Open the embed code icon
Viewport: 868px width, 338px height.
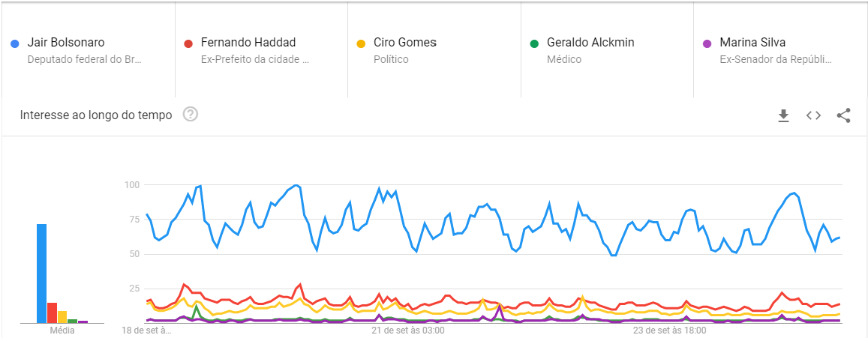[x=813, y=115]
